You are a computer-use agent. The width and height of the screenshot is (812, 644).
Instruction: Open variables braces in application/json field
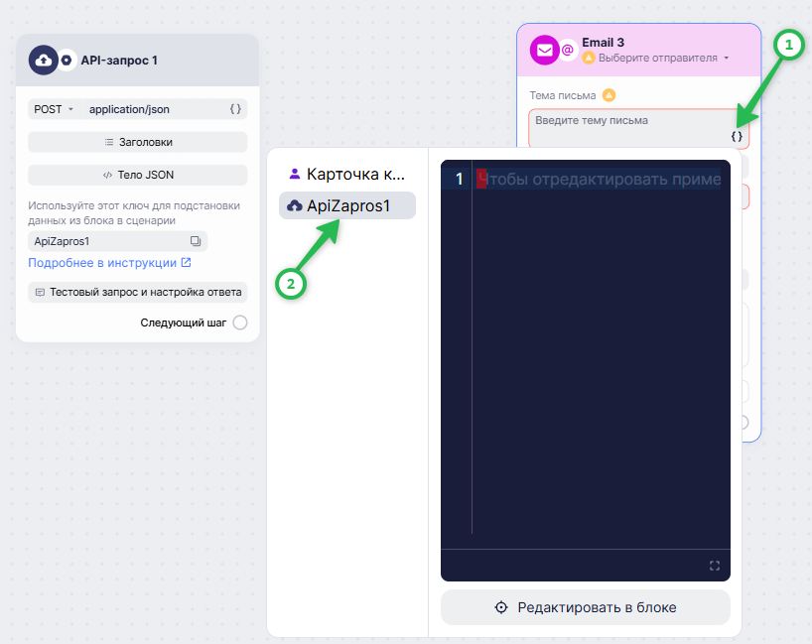pos(235,109)
